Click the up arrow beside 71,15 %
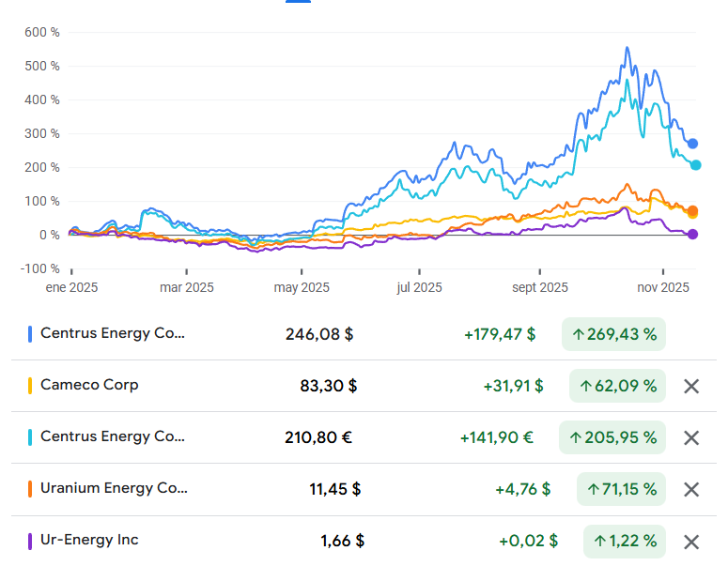 pos(593,489)
